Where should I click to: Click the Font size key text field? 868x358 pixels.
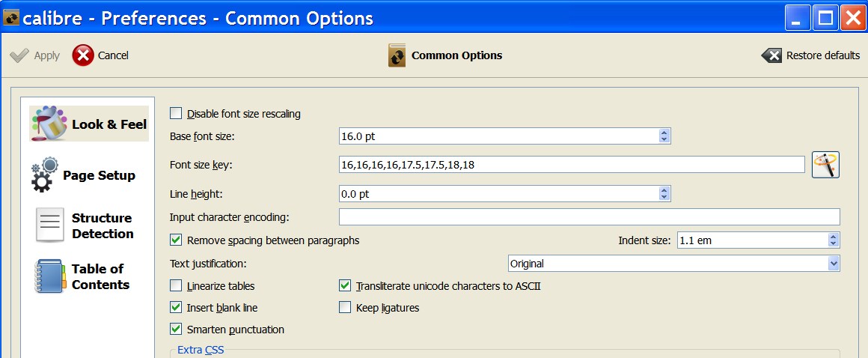click(571, 165)
